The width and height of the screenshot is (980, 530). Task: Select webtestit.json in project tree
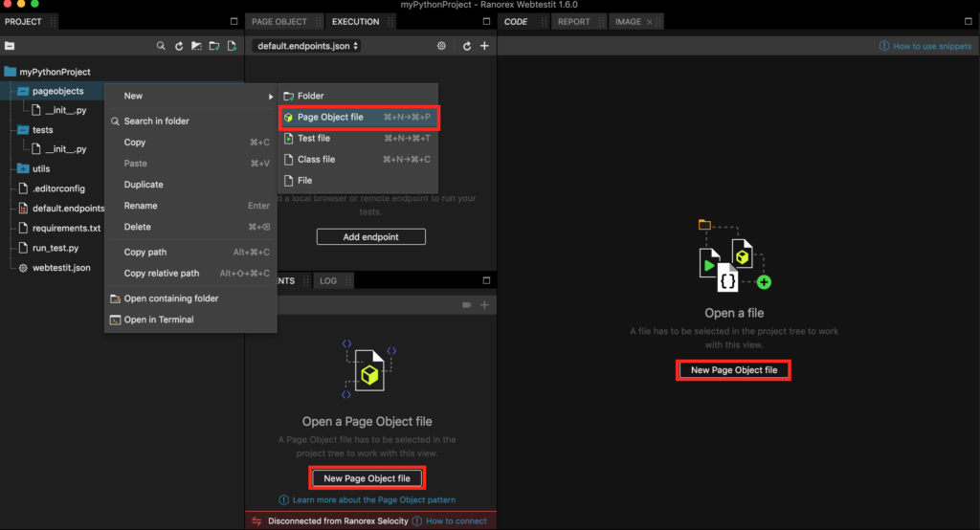[x=61, y=268]
